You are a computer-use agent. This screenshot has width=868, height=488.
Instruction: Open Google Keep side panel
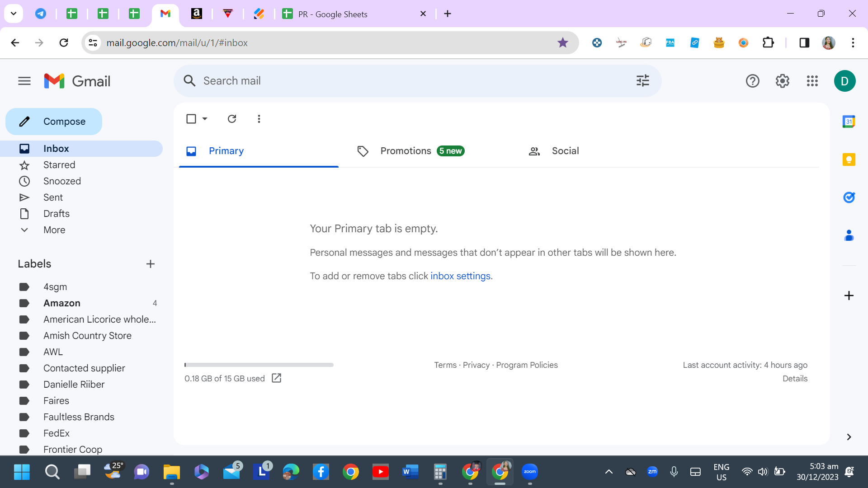point(849,160)
